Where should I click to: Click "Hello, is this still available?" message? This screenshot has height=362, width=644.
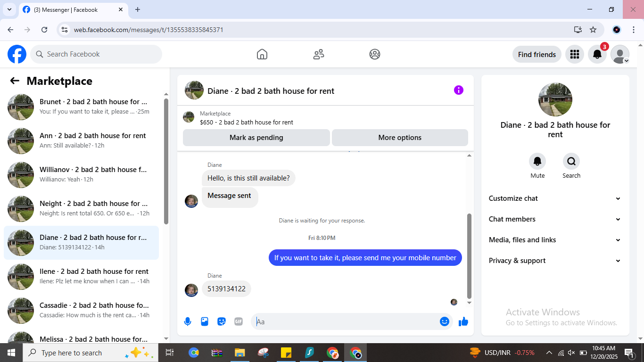(248, 178)
